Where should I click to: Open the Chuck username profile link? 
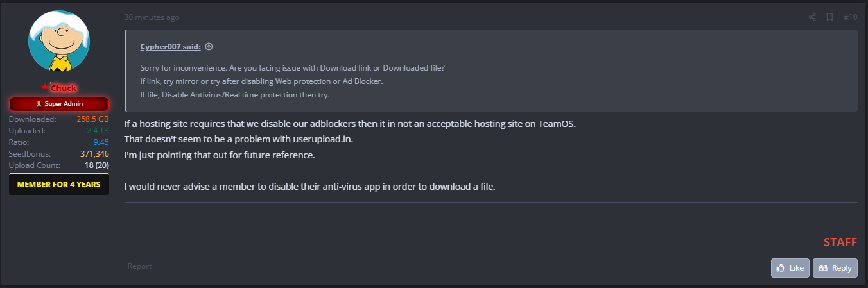click(64, 88)
